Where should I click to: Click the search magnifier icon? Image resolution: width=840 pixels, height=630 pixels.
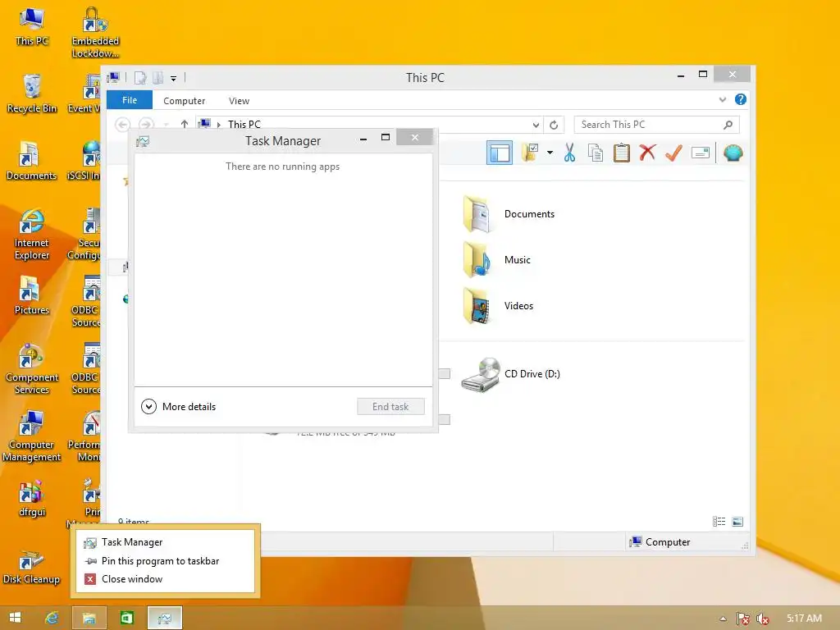coord(728,125)
